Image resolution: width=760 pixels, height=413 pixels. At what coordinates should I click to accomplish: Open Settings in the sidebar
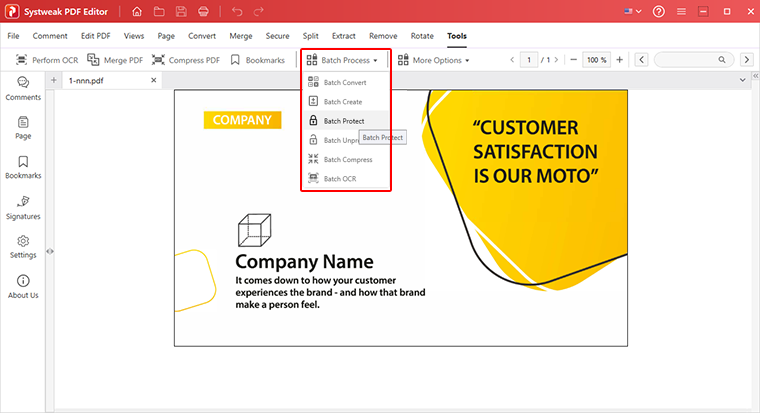(x=23, y=247)
